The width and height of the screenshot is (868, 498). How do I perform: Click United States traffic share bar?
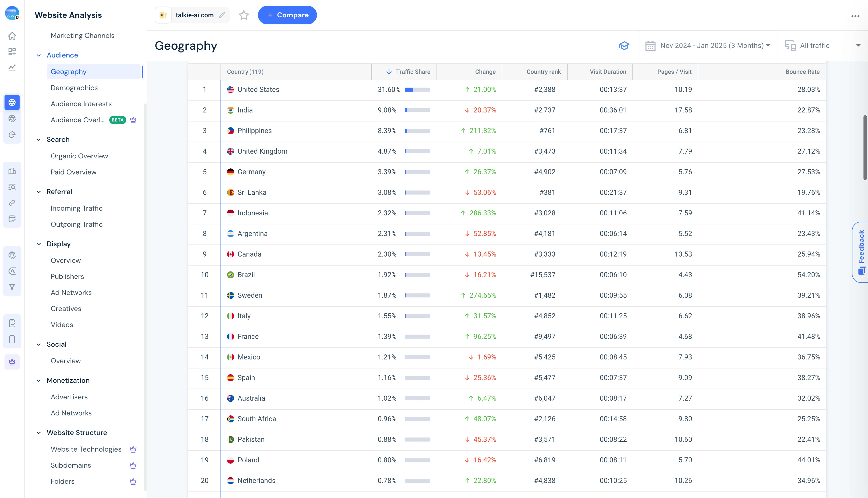coord(417,90)
